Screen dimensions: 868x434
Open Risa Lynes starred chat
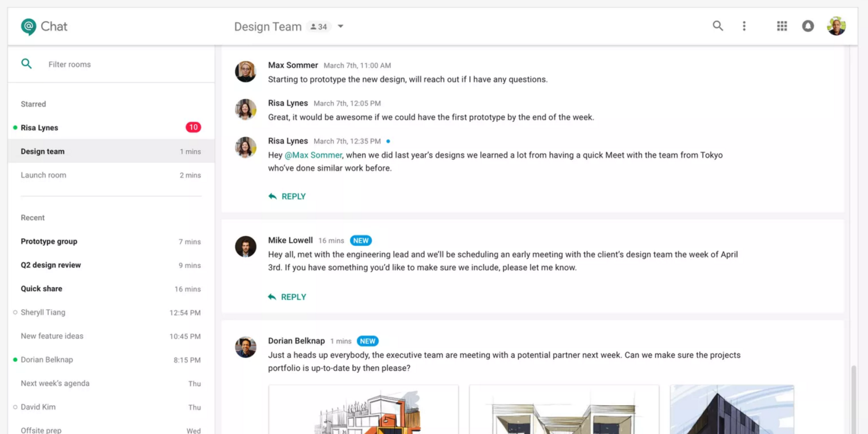pyautogui.click(x=111, y=127)
